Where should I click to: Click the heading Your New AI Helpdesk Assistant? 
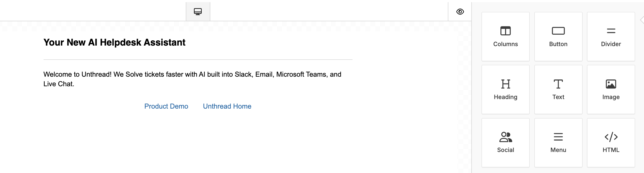[114, 42]
